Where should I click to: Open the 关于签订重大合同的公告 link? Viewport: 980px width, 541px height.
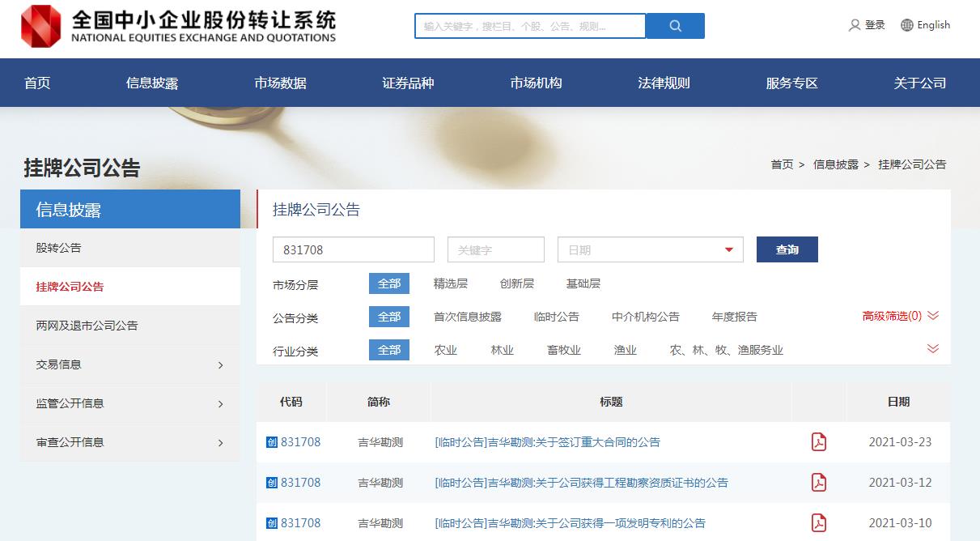[548, 442]
